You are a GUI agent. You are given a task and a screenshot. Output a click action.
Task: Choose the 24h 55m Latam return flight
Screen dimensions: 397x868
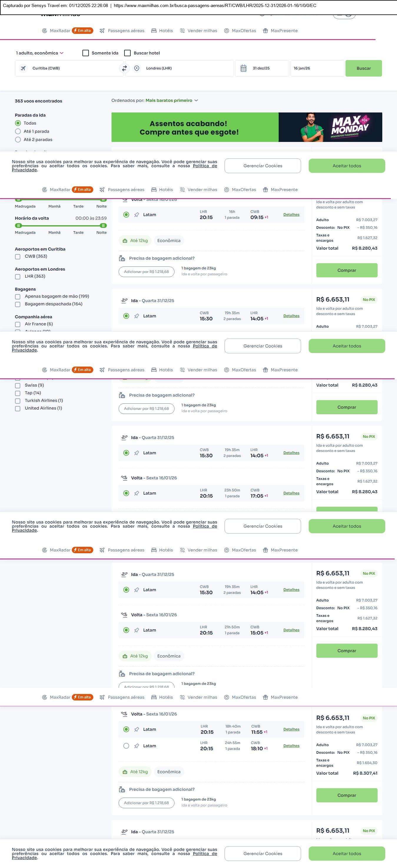[x=126, y=746]
